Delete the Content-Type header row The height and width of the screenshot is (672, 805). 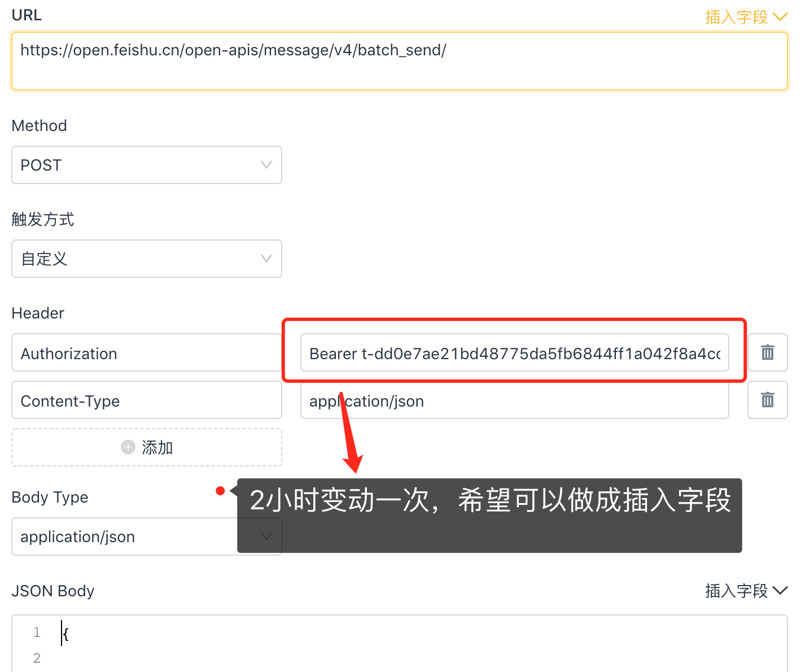(x=768, y=400)
